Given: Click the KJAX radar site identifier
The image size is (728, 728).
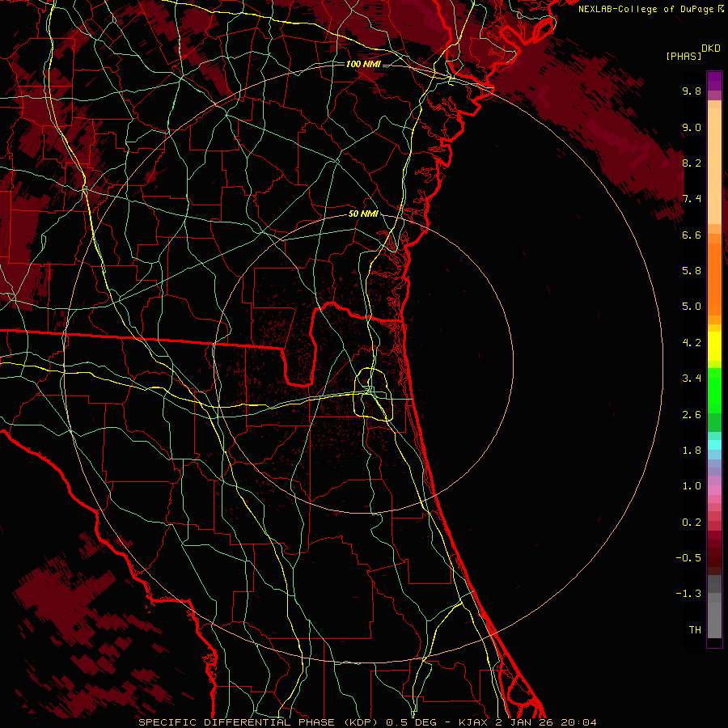Looking at the screenshot, I should pyautogui.click(x=473, y=722).
